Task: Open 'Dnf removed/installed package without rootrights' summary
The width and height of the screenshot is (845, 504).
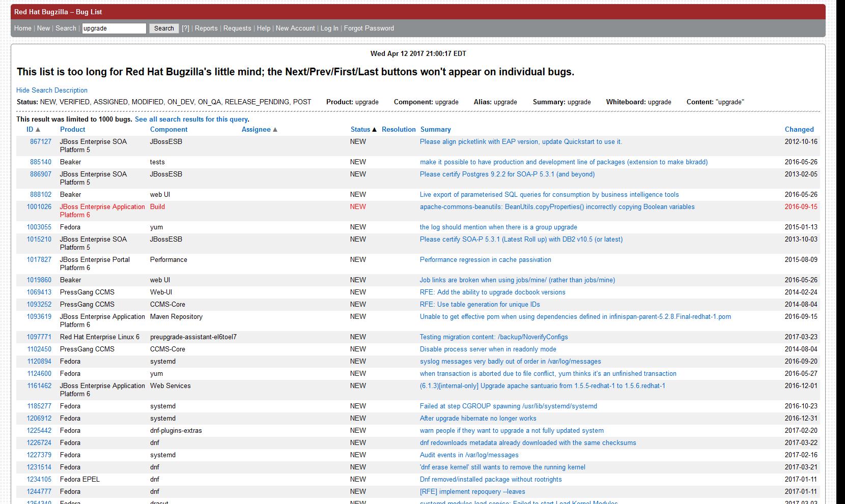Action: coord(491,480)
